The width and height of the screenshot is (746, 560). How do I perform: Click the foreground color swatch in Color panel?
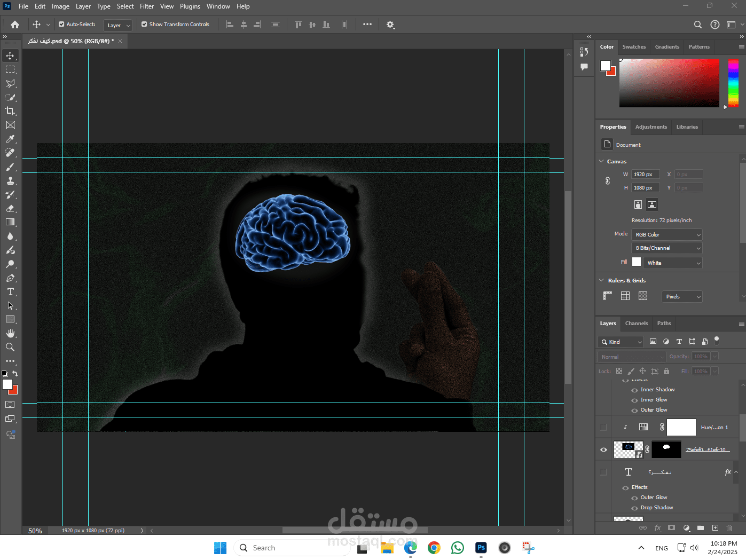point(605,65)
